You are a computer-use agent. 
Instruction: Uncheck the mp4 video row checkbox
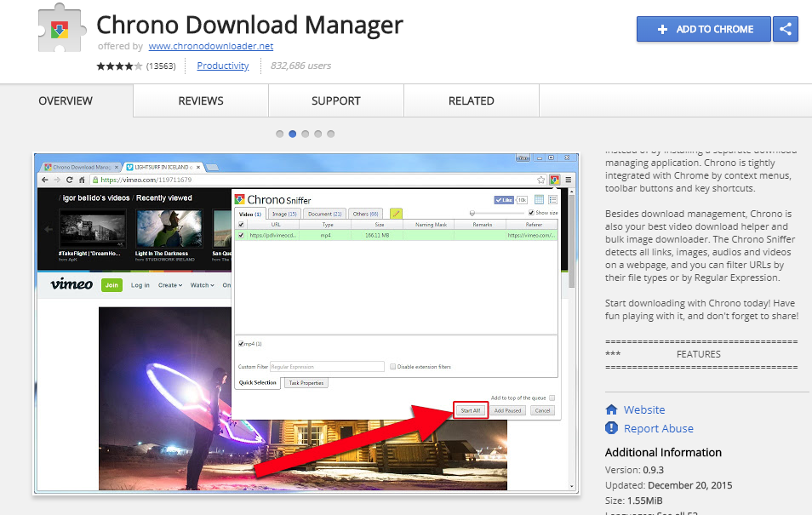[x=241, y=235]
